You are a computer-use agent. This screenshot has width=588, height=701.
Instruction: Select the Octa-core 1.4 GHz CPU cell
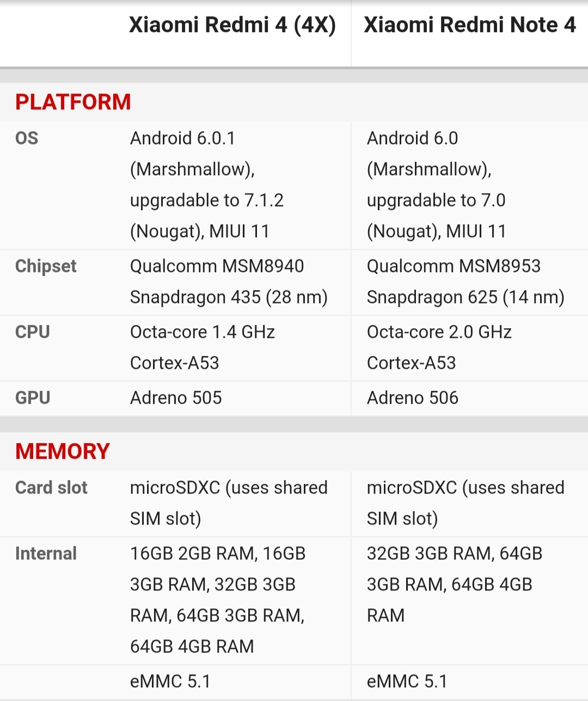point(203,347)
